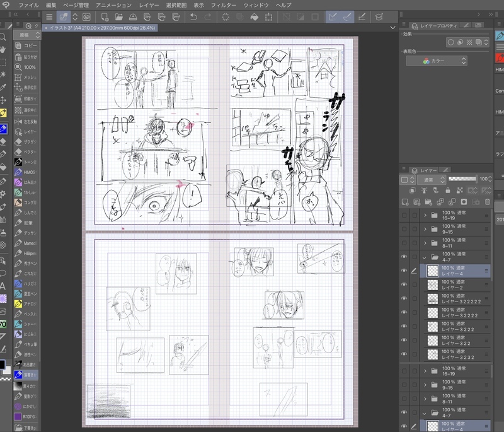Click the open file folder icon in command bar
The height and width of the screenshot is (432, 504).
click(119, 17)
